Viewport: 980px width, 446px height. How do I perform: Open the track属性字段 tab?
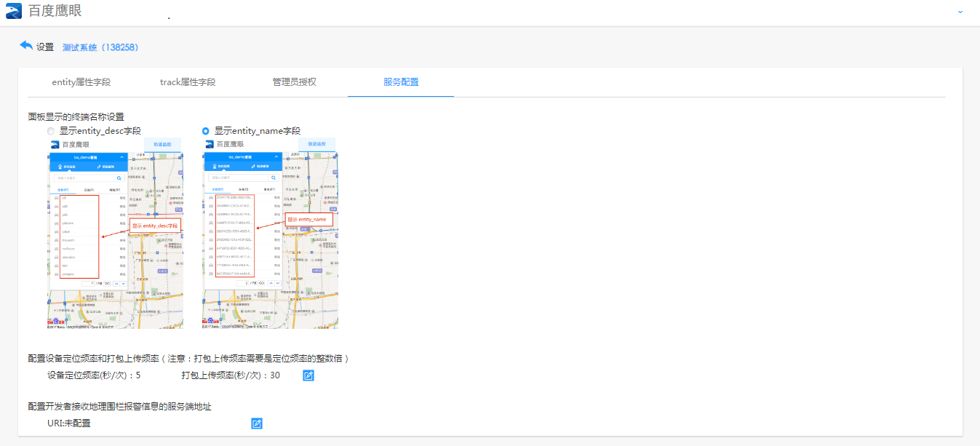coord(188,81)
